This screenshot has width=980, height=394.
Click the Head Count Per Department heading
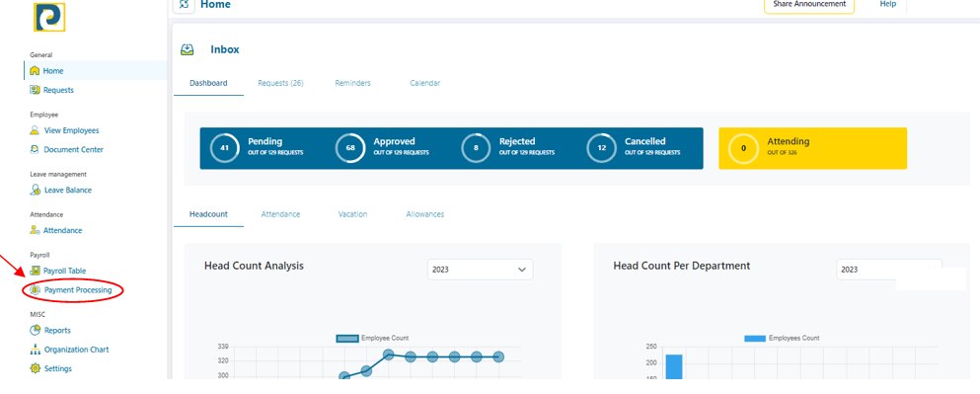click(x=682, y=266)
